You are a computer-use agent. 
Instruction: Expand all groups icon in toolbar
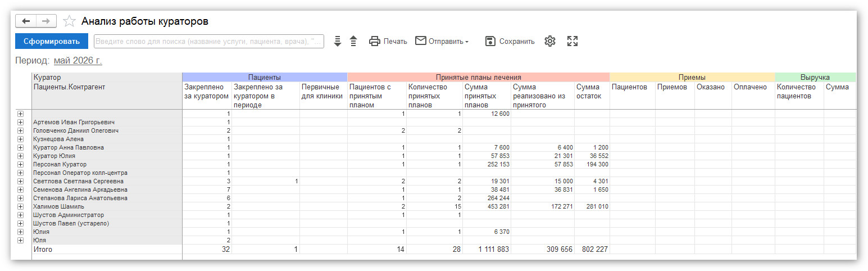(337, 41)
